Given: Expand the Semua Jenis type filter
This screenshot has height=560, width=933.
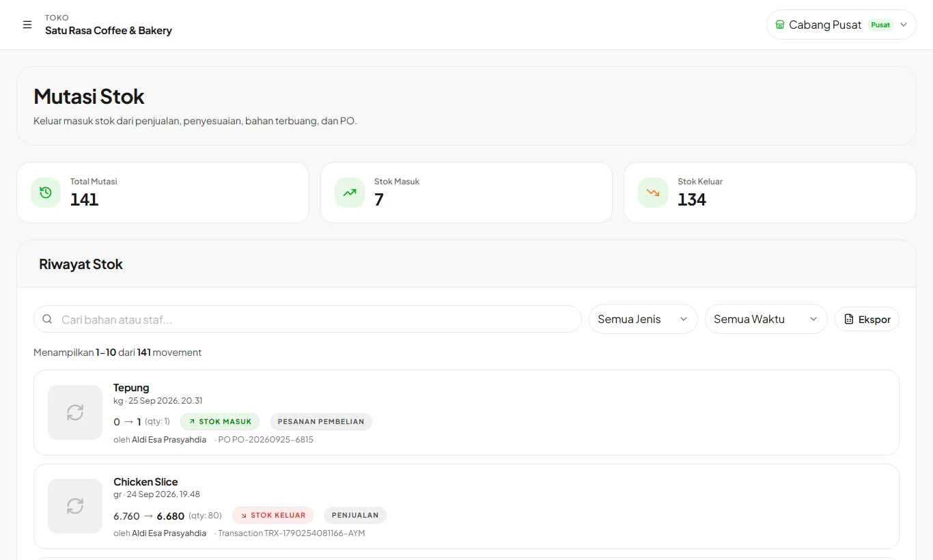Looking at the screenshot, I should pyautogui.click(x=643, y=319).
